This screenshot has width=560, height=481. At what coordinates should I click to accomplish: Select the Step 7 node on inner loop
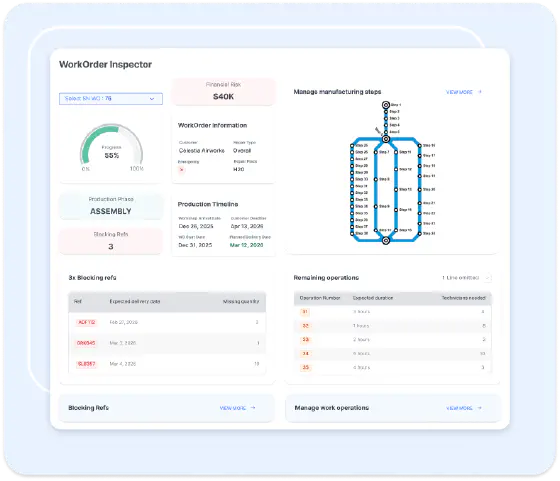tap(376, 152)
